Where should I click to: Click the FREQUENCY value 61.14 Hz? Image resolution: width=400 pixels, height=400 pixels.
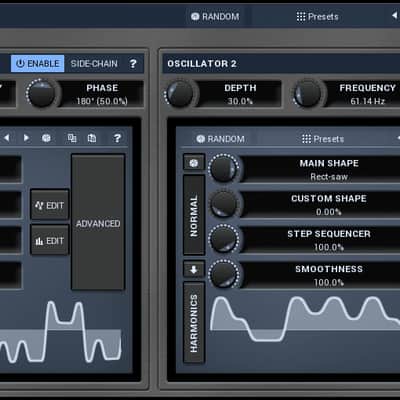tap(367, 101)
